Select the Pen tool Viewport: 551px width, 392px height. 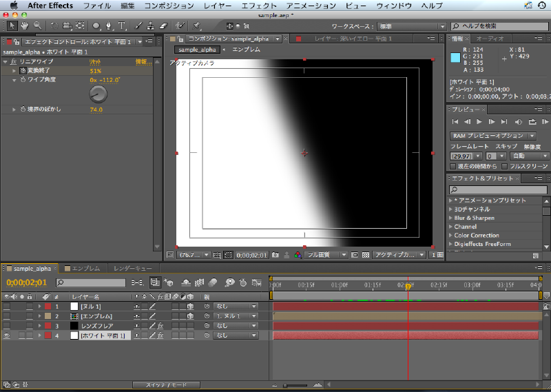[x=110, y=25]
